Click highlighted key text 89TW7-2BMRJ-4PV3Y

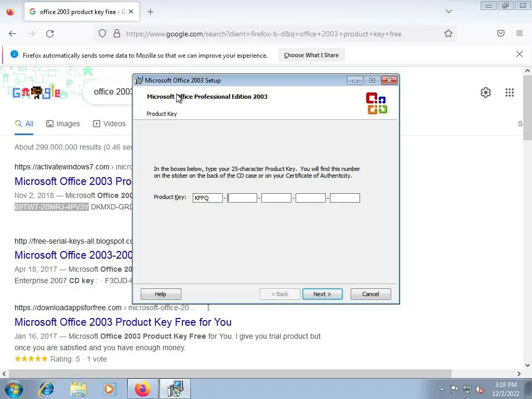click(x=51, y=207)
